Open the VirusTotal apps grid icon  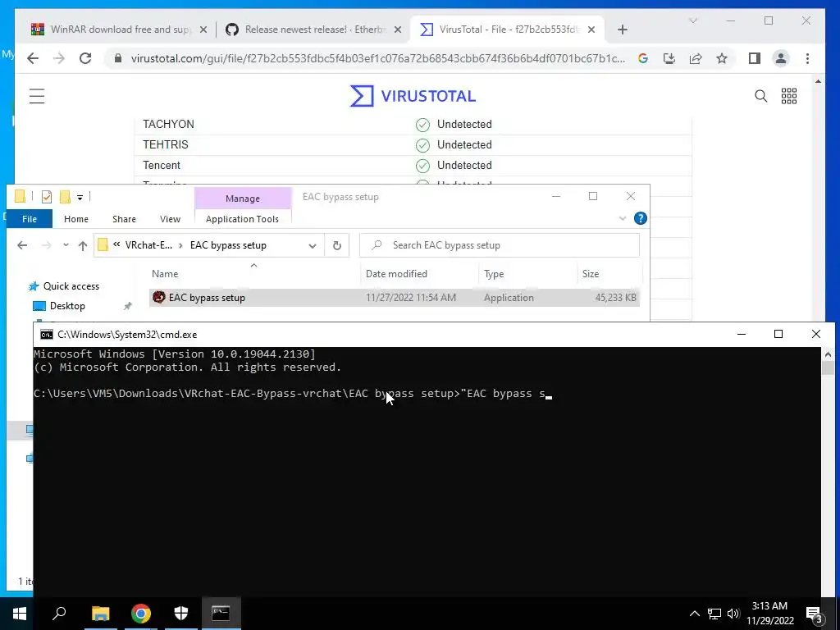coord(788,96)
